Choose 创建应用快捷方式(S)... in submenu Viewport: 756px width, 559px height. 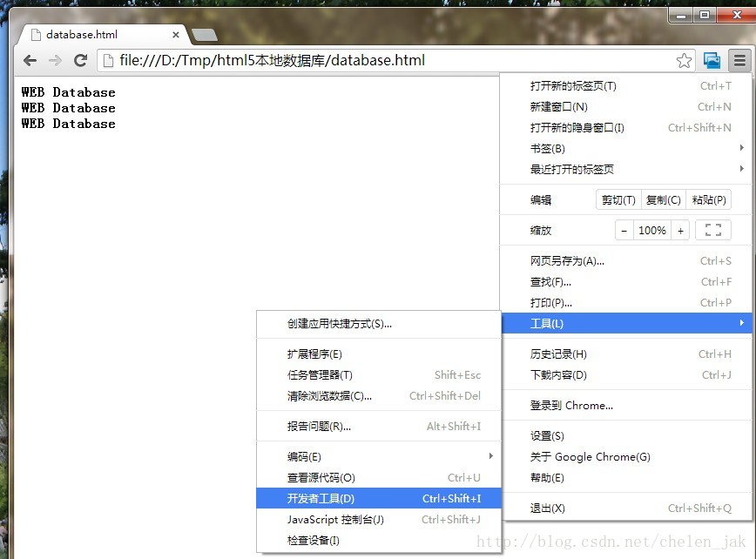379,324
